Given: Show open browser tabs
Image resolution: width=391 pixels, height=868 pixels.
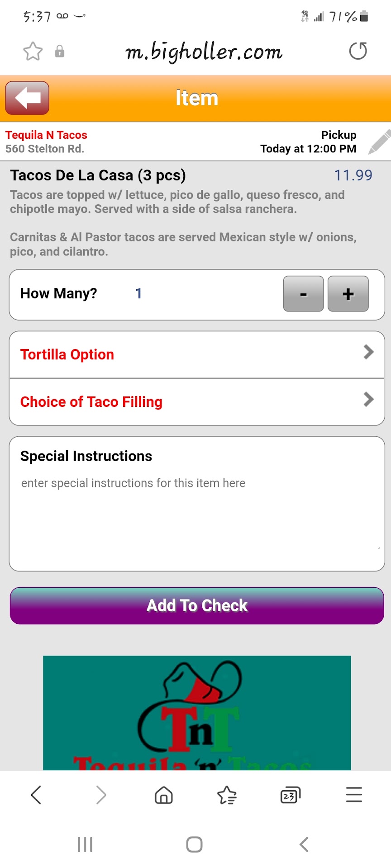Looking at the screenshot, I should 290,795.
